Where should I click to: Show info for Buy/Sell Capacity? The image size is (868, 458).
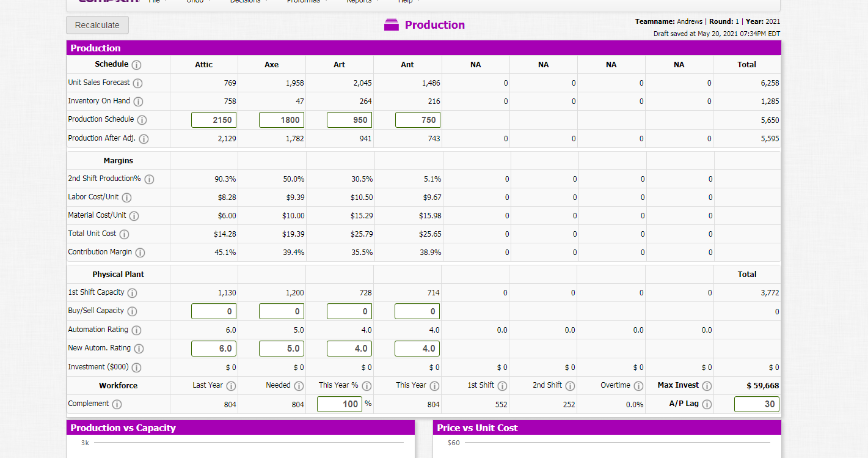coord(132,311)
